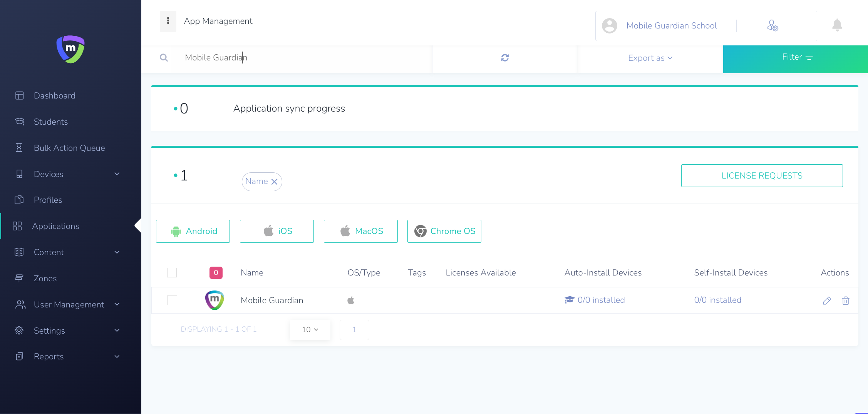Click the Settings gear sidebar icon
Image resolution: width=868 pixels, height=414 pixels.
(19, 331)
